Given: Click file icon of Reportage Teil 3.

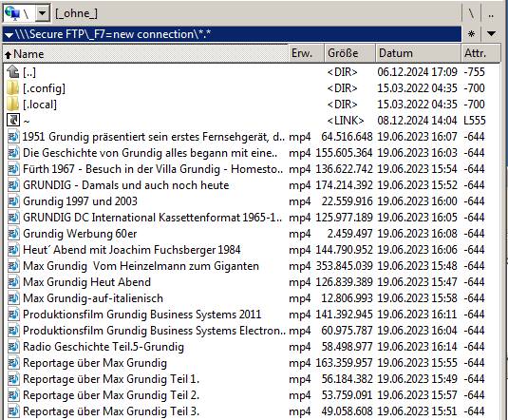Looking at the screenshot, I should 13,411.
